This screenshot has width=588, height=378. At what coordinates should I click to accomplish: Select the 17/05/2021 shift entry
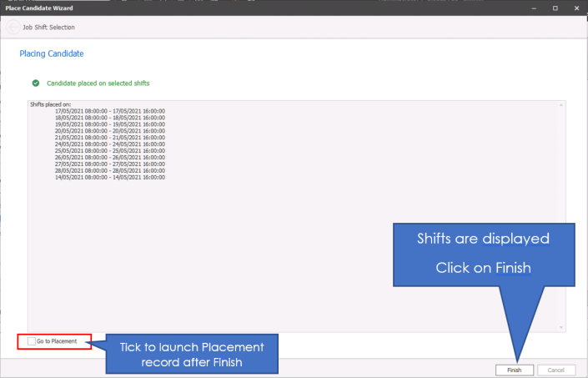point(109,111)
